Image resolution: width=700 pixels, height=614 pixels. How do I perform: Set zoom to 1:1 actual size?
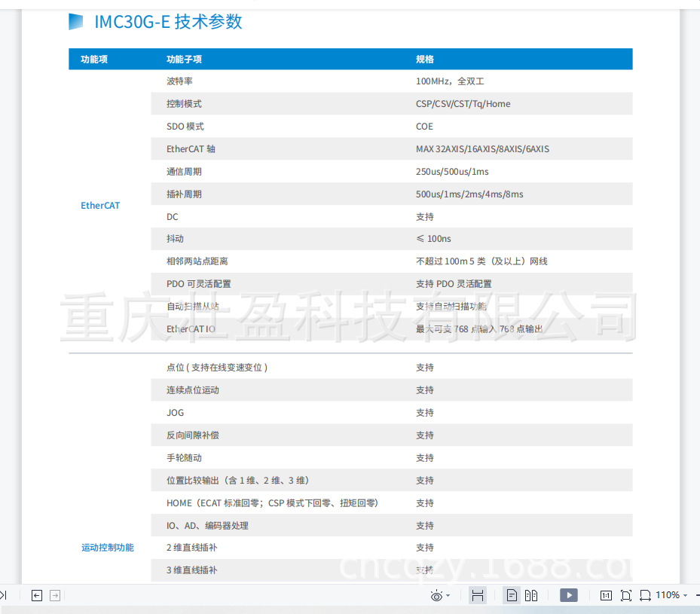606,595
